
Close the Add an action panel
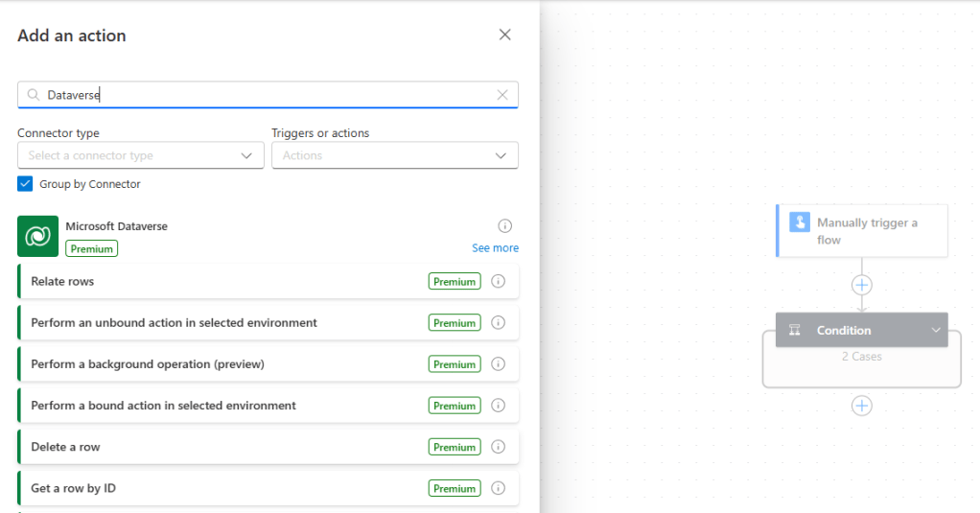[x=505, y=35]
